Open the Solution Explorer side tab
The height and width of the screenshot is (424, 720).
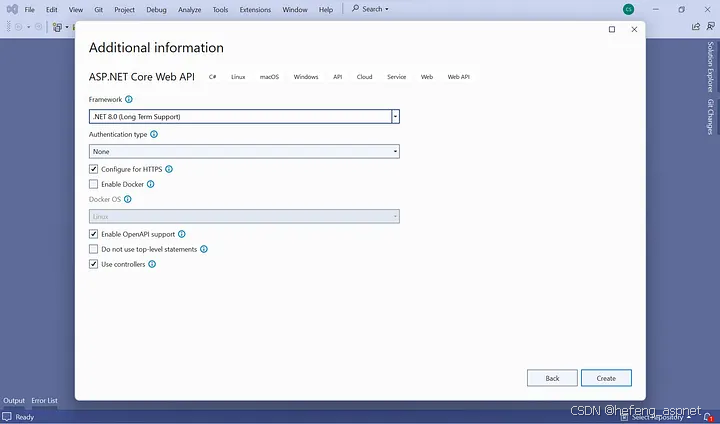pyautogui.click(x=710, y=67)
